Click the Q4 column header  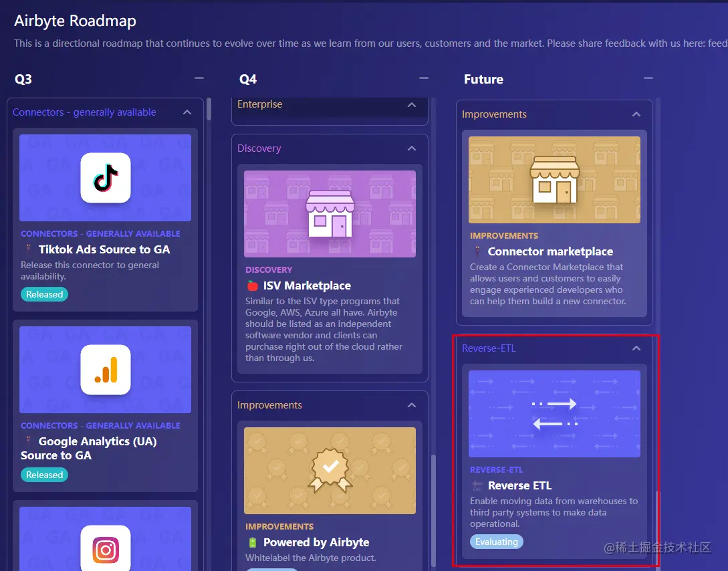(x=248, y=80)
